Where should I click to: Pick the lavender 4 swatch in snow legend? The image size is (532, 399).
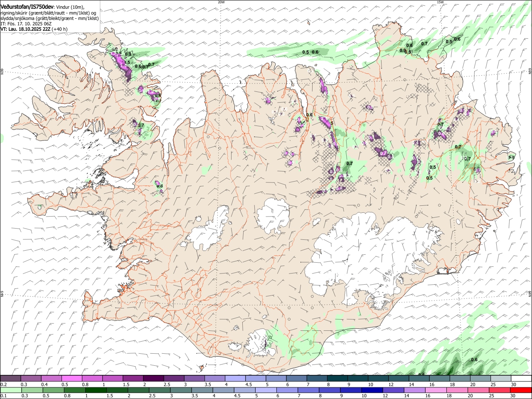click(x=235, y=379)
